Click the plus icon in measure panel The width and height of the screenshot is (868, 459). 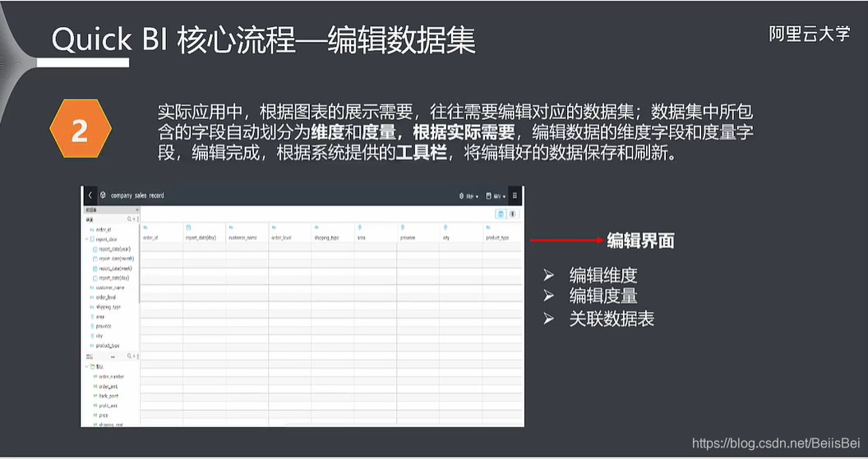(x=135, y=356)
